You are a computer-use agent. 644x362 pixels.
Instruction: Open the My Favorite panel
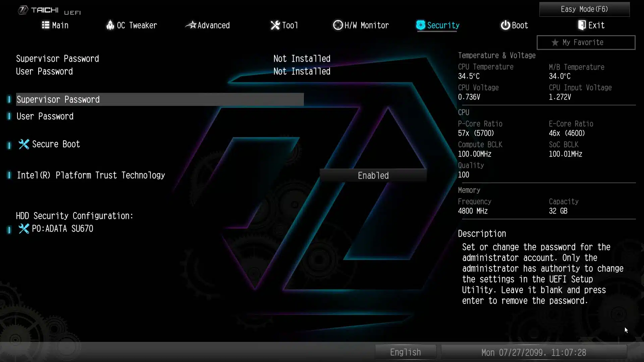click(x=586, y=43)
